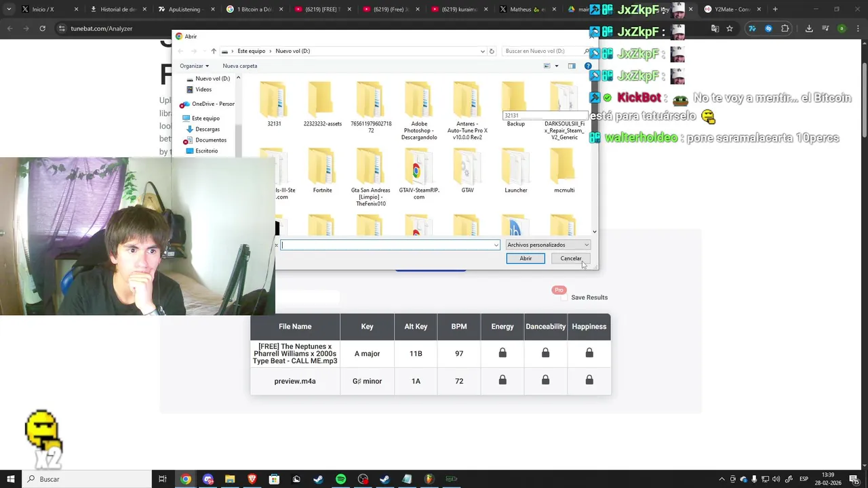868x488 pixels.
Task: Open Brave browser from the taskbar
Action: tap(252, 479)
